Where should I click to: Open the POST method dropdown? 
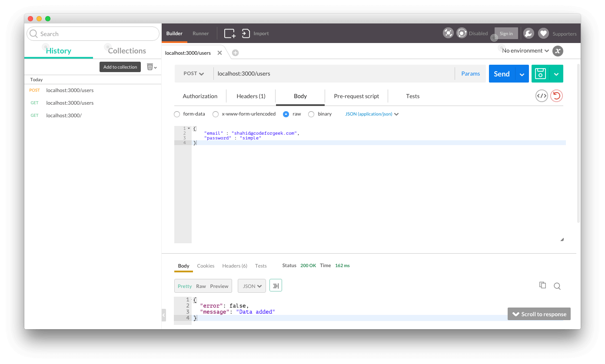coord(193,74)
